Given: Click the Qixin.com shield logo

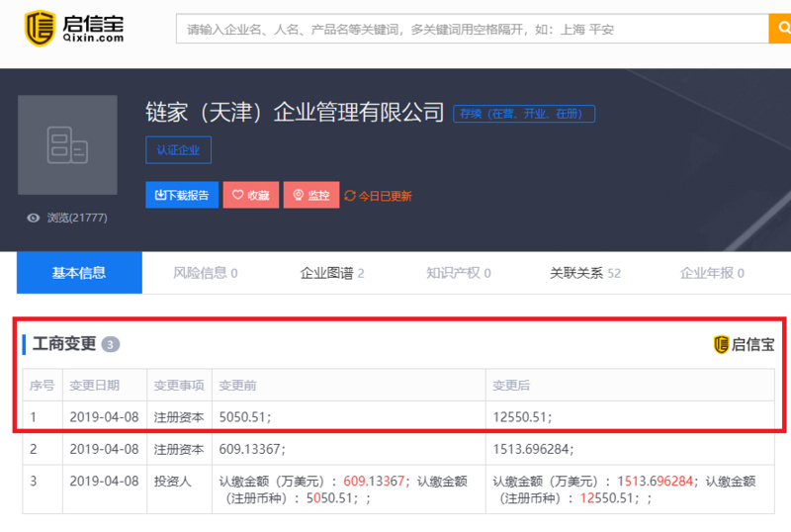Looking at the screenshot, I should pos(40,29).
